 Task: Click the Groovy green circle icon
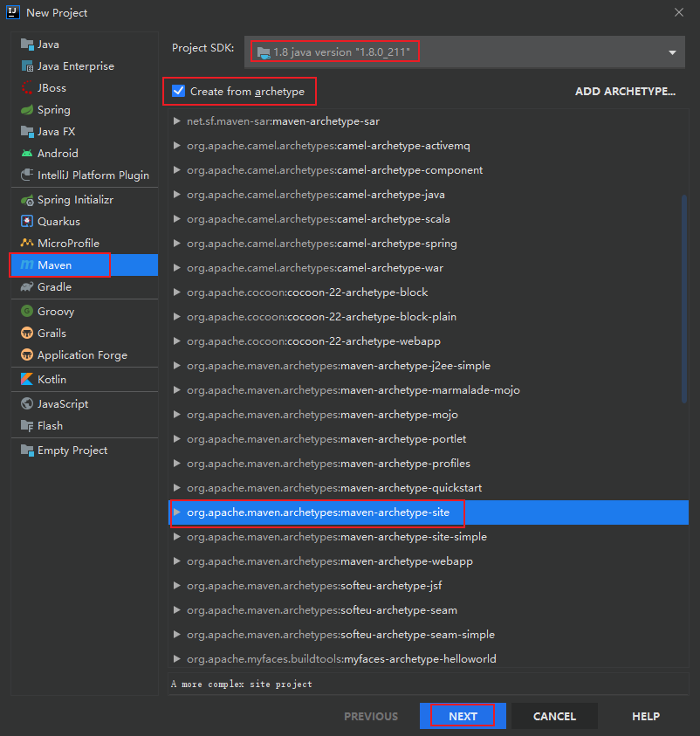[27, 311]
